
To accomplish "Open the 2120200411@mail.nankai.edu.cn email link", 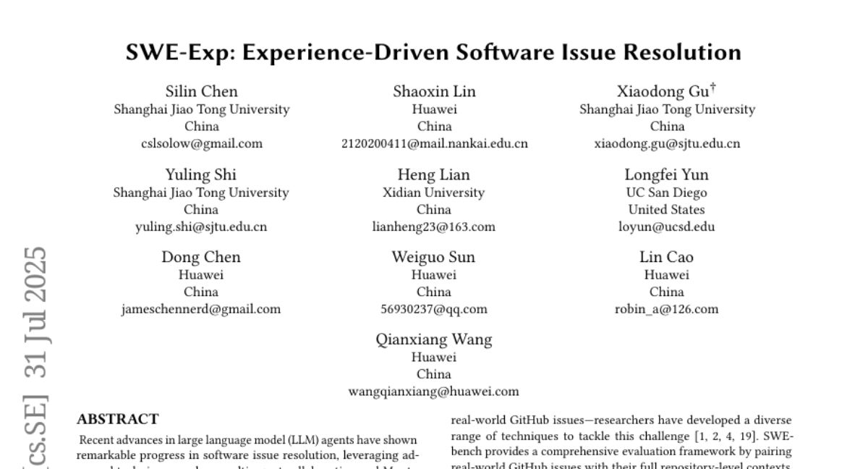I will pos(434,143).
